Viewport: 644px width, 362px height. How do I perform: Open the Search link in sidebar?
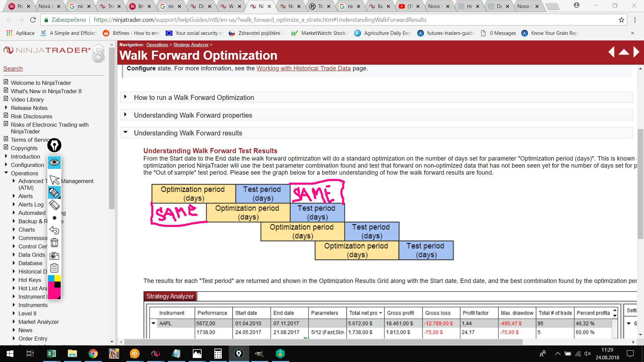[x=13, y=69]
